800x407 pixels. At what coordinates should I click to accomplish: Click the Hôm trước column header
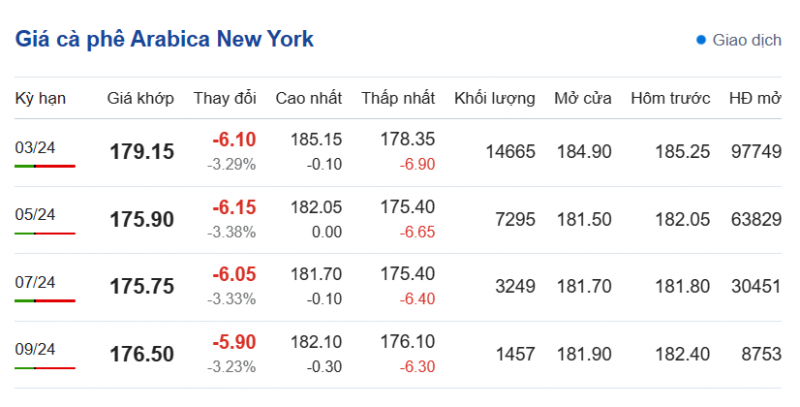point(670,98)
